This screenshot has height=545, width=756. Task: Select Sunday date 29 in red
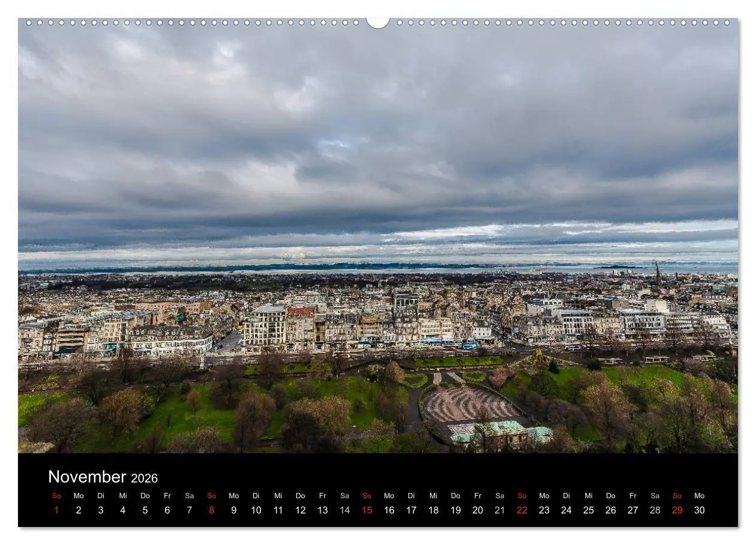[x=677, y=510]
